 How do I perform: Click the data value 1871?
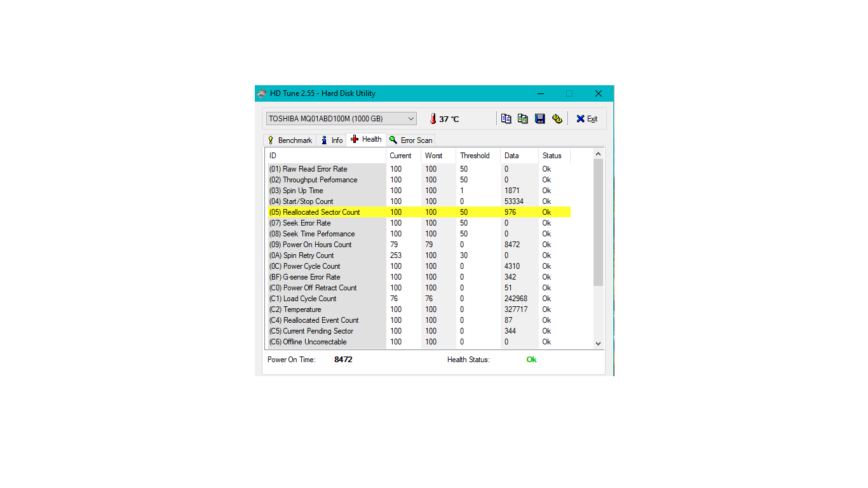(512, 191)
